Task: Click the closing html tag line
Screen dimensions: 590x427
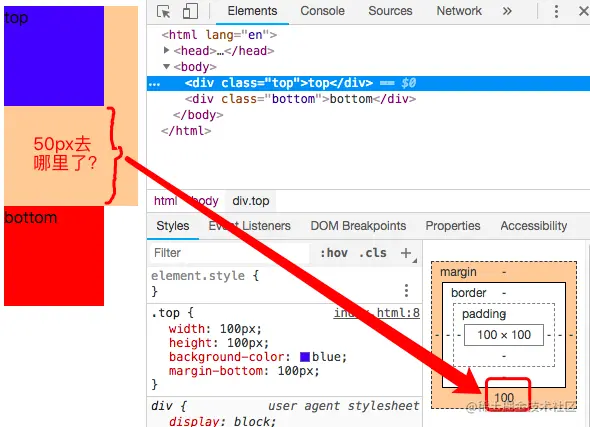Action: tap(186, 131)
